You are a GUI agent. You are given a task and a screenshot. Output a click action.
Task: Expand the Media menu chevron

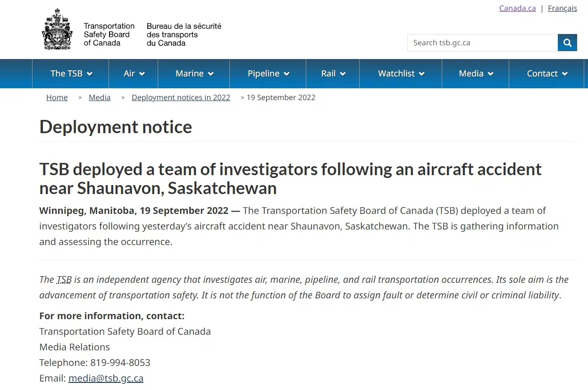pos(490,74)
